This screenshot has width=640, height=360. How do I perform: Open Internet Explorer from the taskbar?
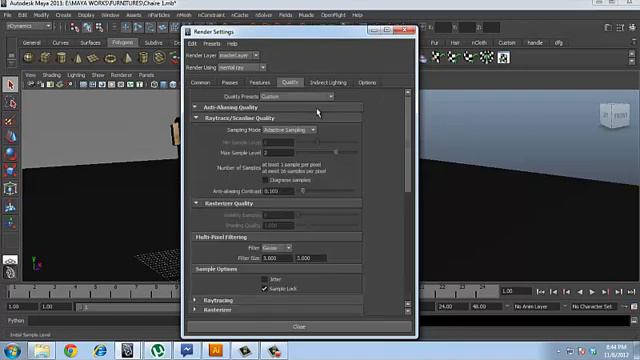[x=100, y=351]
